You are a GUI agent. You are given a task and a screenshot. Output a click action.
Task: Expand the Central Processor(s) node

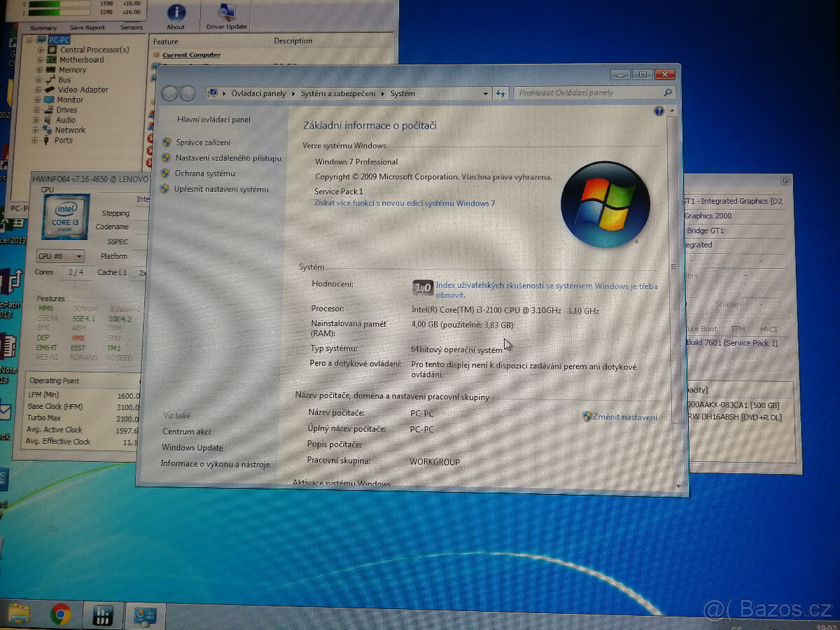41,50
